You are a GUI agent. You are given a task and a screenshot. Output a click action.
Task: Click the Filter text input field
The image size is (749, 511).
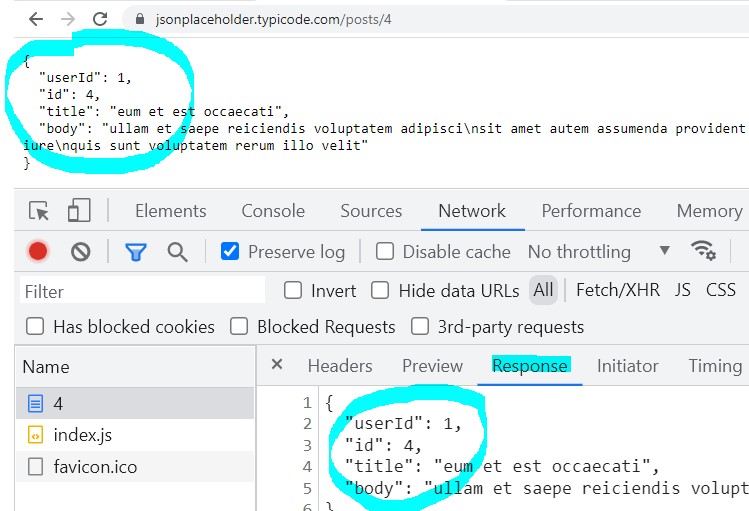[142, 291]
